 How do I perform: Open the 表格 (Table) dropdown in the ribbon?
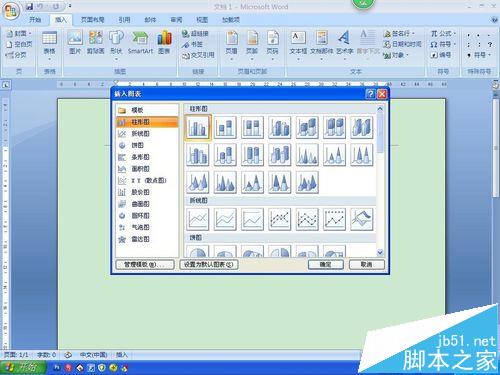tap(49, 46)
